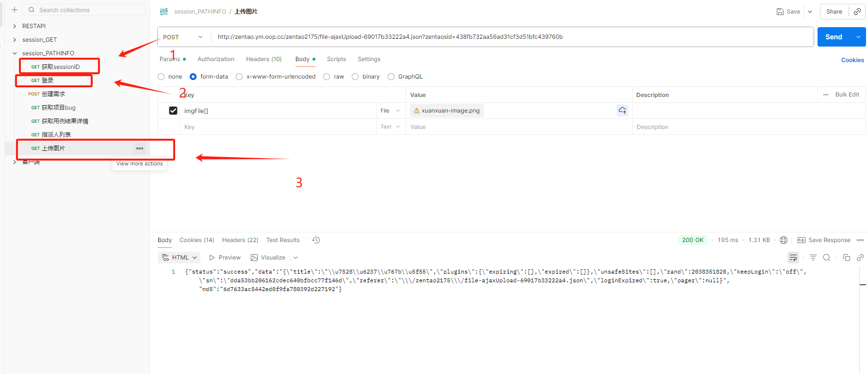This screenshot has height=374, width=868.
Task: Click the request URL field
Action: [512, 37]
